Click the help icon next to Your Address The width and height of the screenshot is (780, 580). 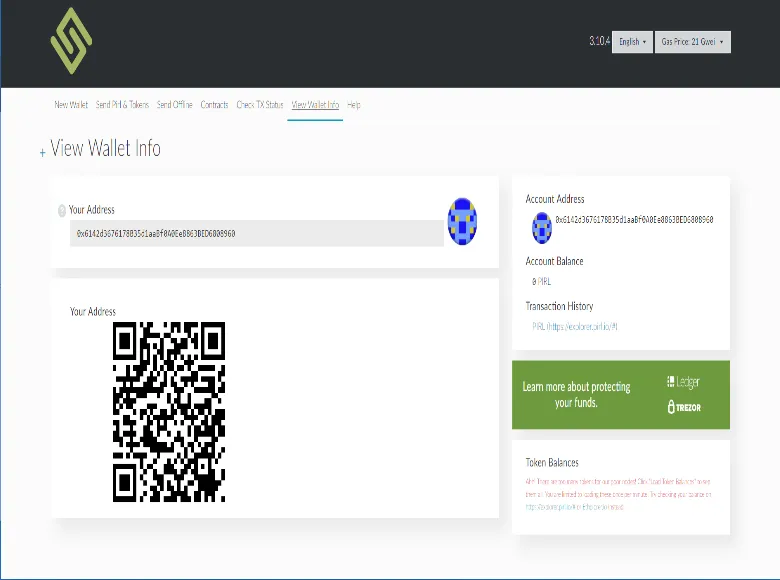pos(62,211)
